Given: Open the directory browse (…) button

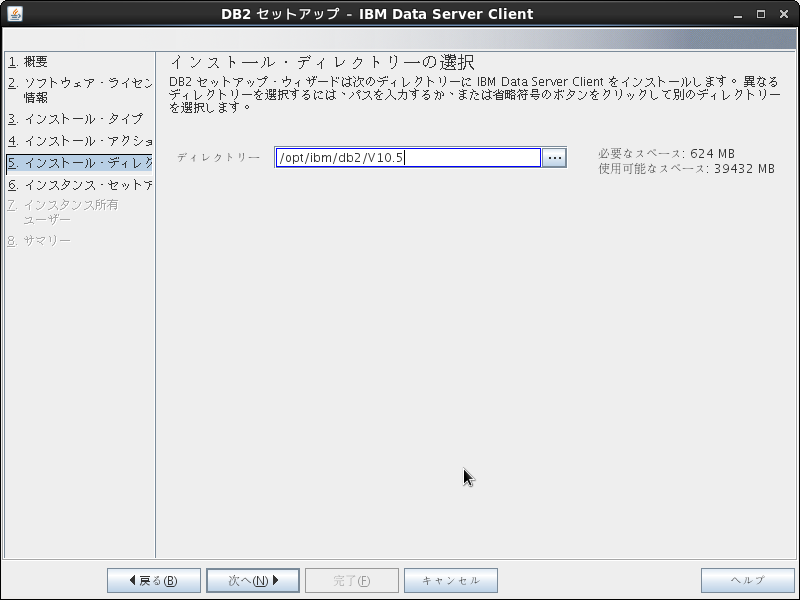Looking at the screenshot, I should click(554, 158).
